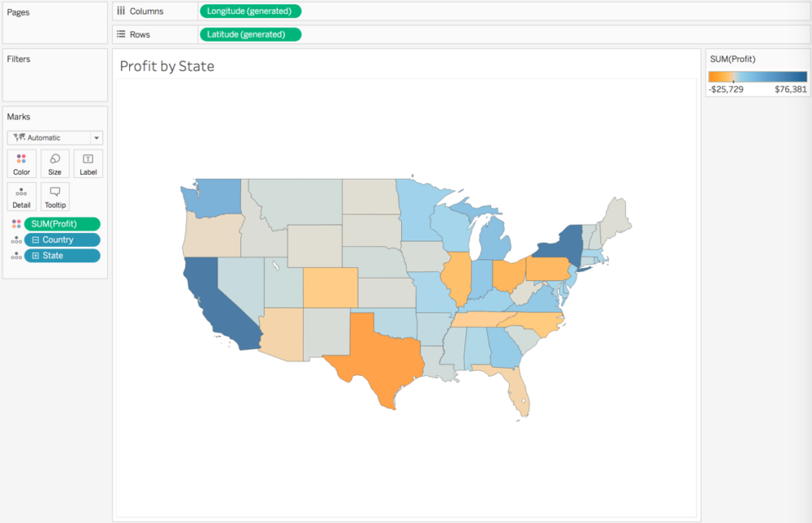Viewport: 812px width, 523px height.
Task: Collapse the Country hierarchy pill
Action: tap(35, 240)
